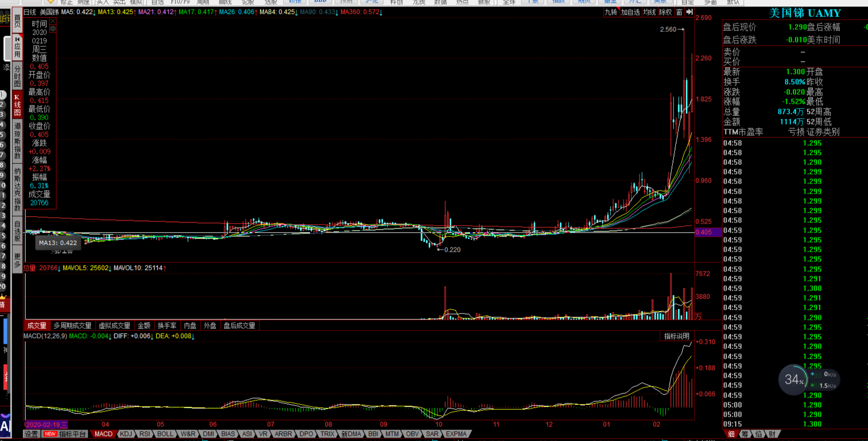Toggle the 九转 indicator overlay

(611, 12)
